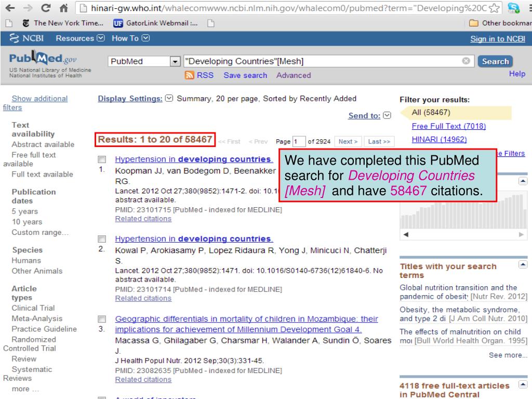Filter publication dates to 5 years

(25, 211)
